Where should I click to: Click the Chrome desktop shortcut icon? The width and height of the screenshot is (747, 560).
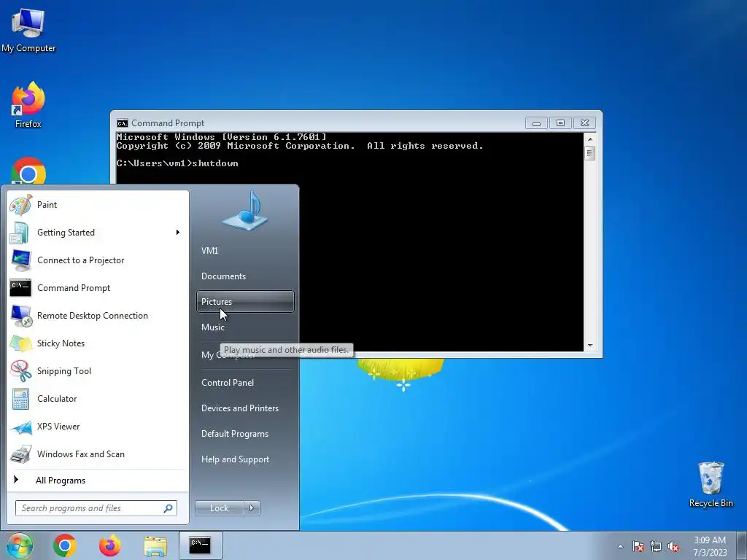click(x=28, y=171)
